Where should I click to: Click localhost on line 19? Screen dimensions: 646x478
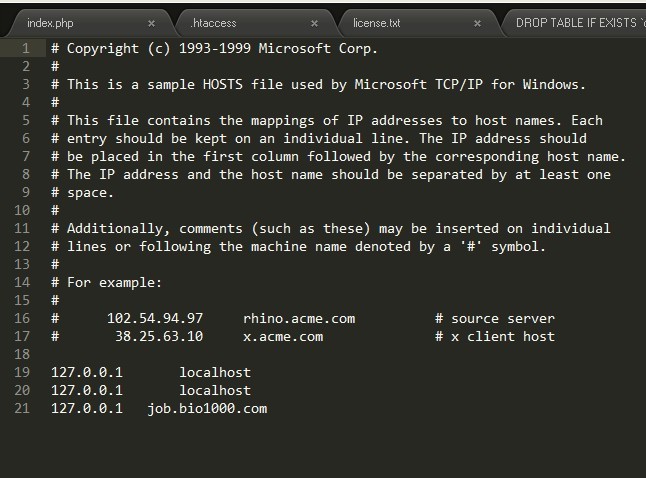point(215,373)
